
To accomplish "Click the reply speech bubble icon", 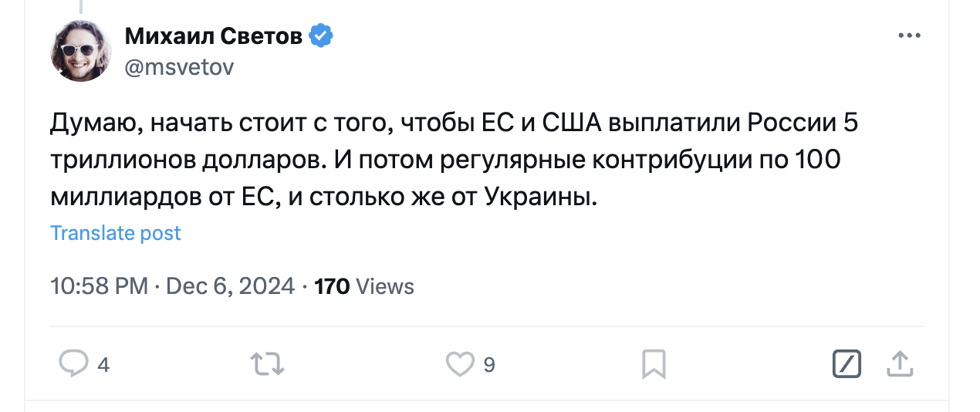I will point(75,363).
